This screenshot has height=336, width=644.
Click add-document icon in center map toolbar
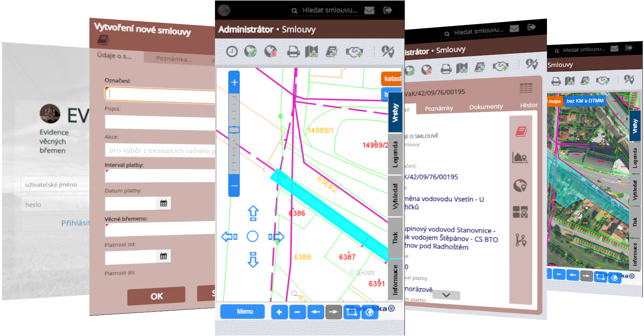click(332, 52)
